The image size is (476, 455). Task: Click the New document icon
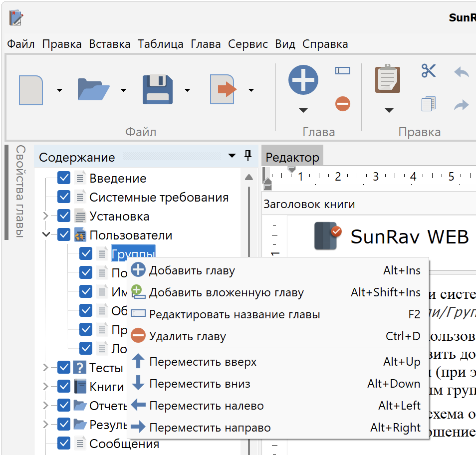pos(30,90)
